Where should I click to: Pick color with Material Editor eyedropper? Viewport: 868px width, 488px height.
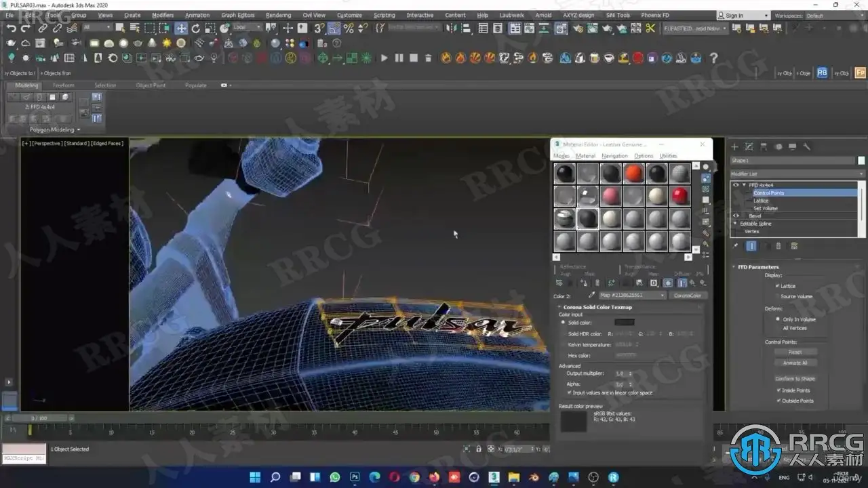(591, 296)
